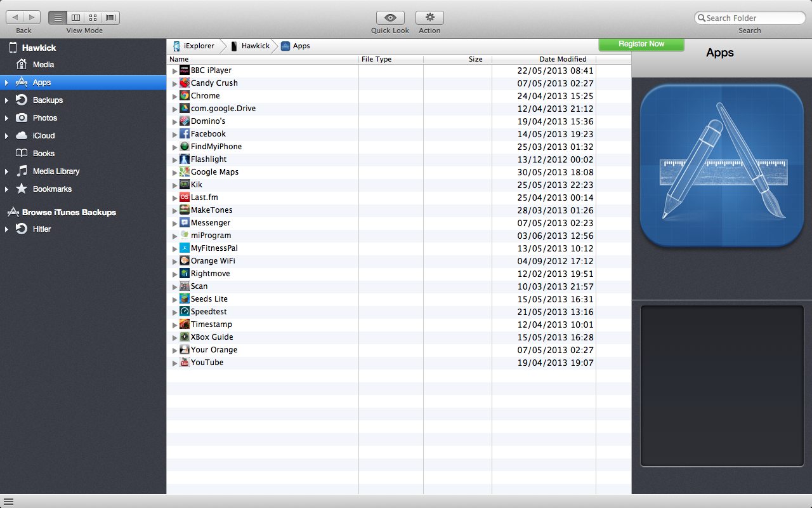Open iCloud in the sidebar
Viewport: 812px width, 508px height.
coord(44,136)
